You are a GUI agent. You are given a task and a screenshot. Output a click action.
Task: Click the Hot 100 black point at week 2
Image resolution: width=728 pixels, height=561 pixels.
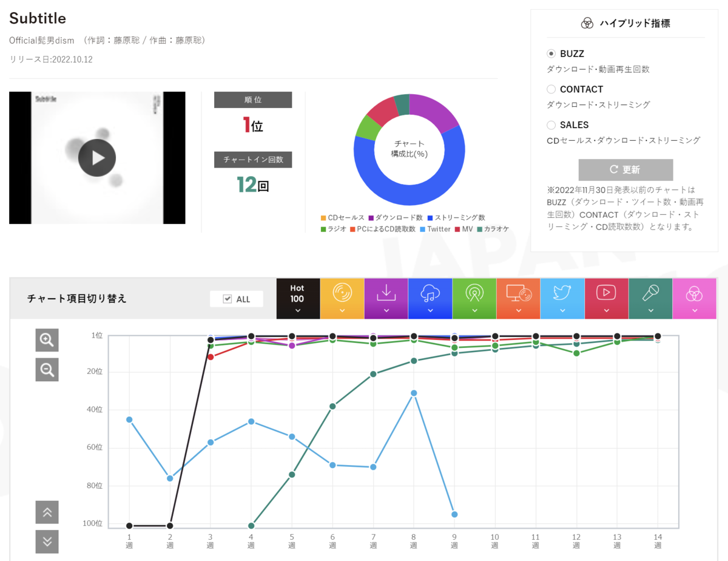click(170, 526)
